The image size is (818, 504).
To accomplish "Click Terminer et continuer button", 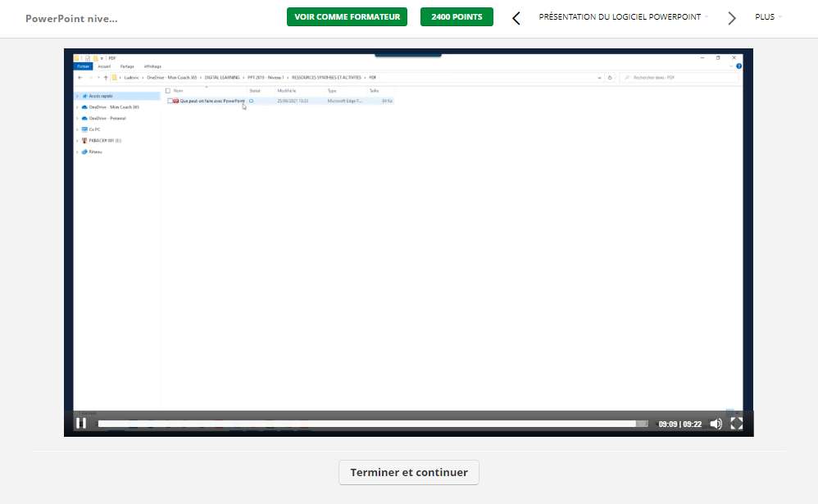I will click(x=408, y=472).
